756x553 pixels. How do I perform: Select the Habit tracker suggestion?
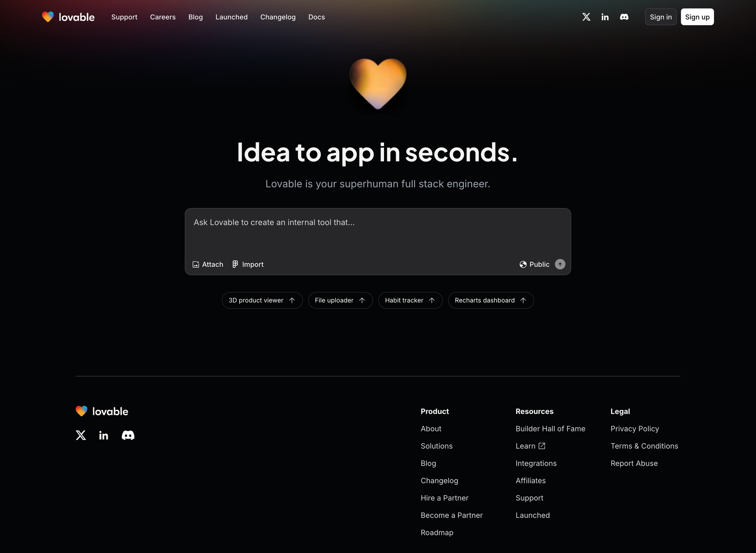(x=411, y=300)
